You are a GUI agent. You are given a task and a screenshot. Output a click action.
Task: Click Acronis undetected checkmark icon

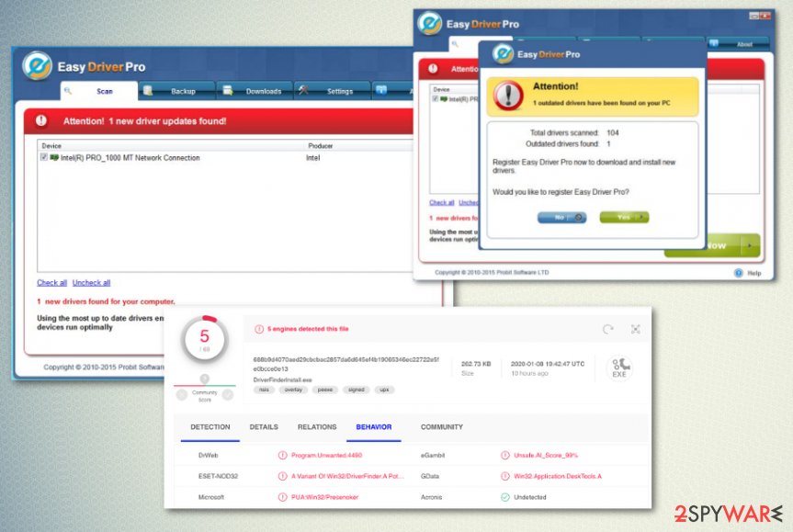[x=505, y=498]
